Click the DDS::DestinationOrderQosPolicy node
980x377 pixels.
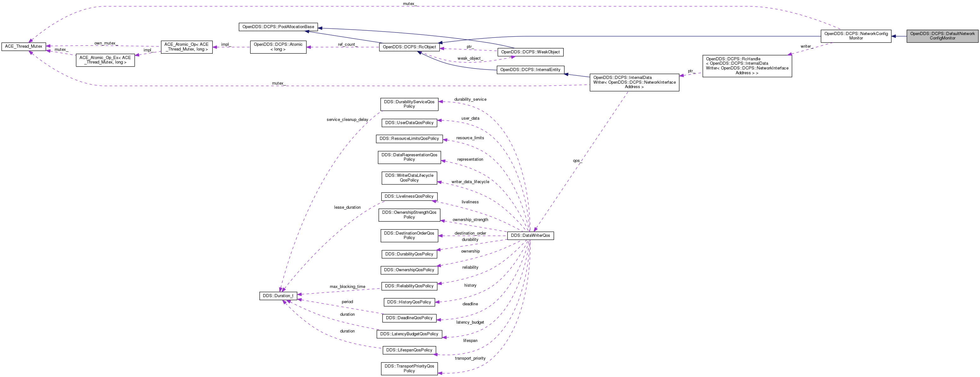(x=409, y=236)
